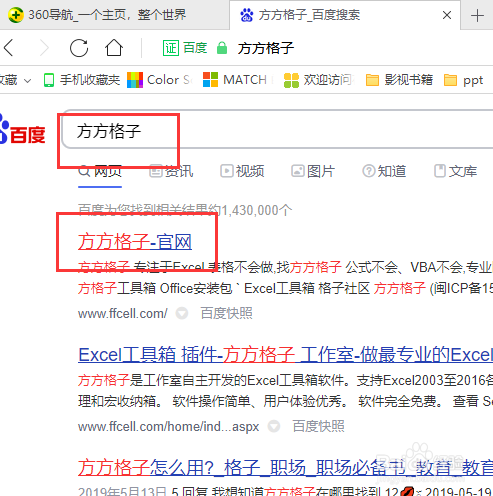493x496 pixels.
Task: Switch to the 知道 search tab
Action: (384, 171)
